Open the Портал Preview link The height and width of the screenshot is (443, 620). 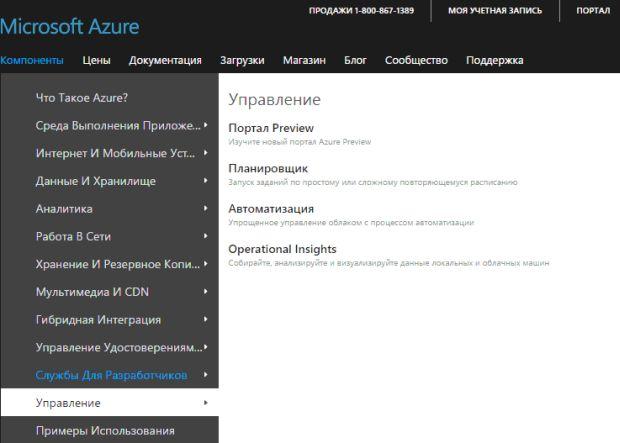pos(271,128)
